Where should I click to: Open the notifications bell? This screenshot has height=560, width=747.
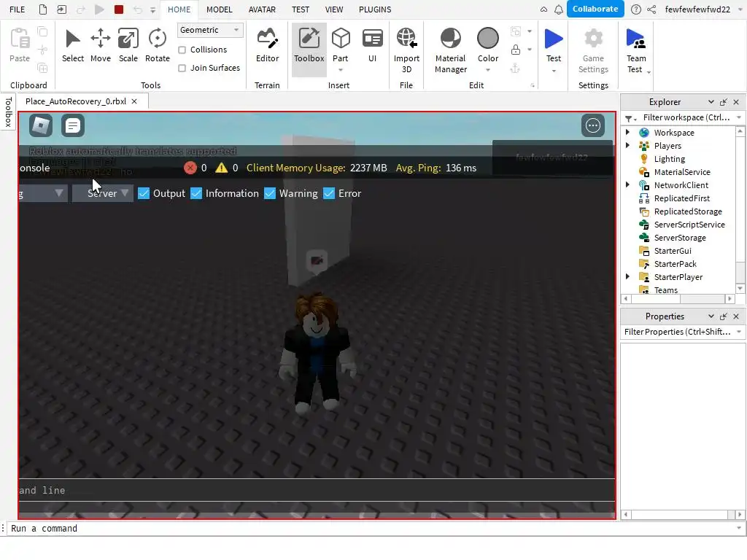tap(559, 9)
